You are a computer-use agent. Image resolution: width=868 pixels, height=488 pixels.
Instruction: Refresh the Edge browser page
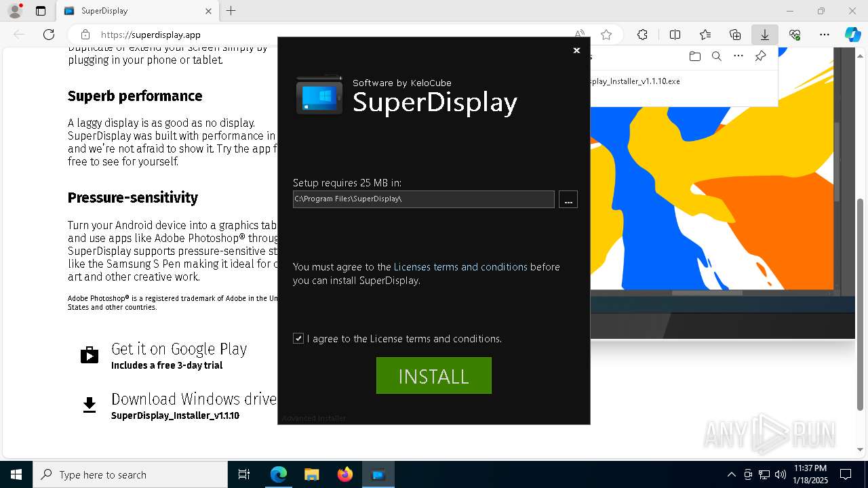[x=49, y=35]
